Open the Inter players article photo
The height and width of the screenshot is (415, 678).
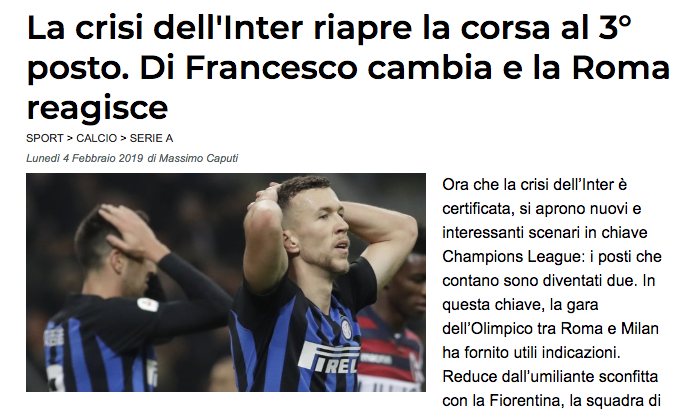coord(226,282)
